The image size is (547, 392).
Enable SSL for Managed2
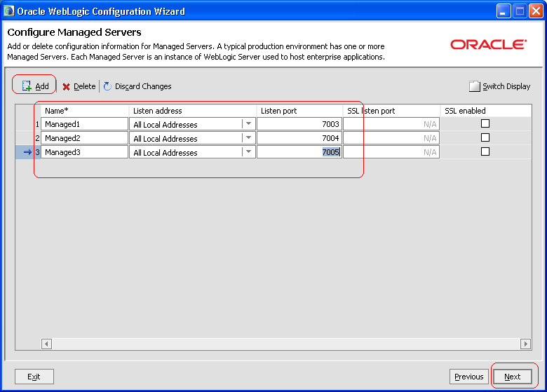click(485, 137)
